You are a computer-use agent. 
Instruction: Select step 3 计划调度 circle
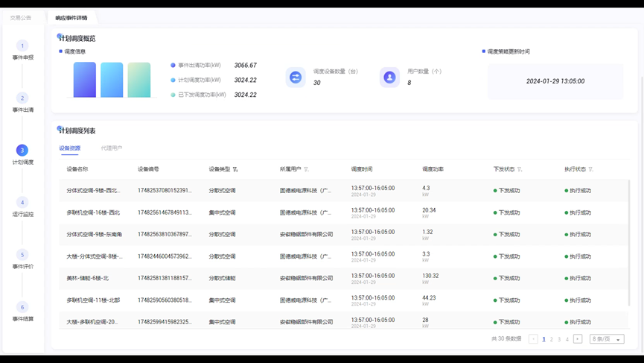22,150
